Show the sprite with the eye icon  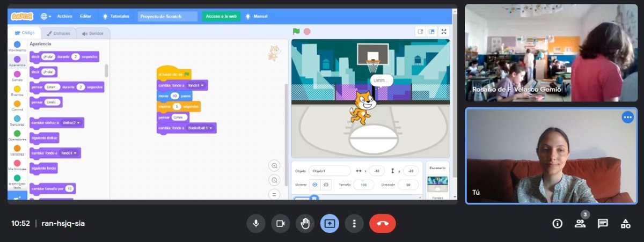click(314, 185)
